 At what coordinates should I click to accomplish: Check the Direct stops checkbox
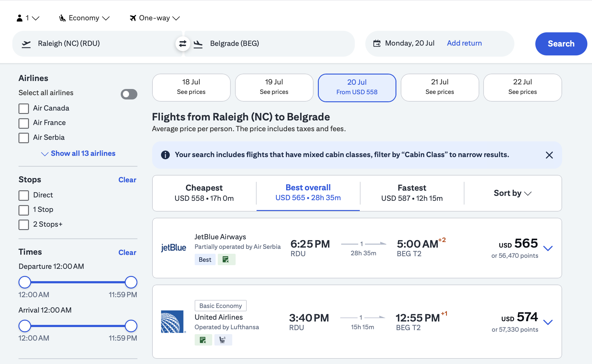[x=24, y=195]
